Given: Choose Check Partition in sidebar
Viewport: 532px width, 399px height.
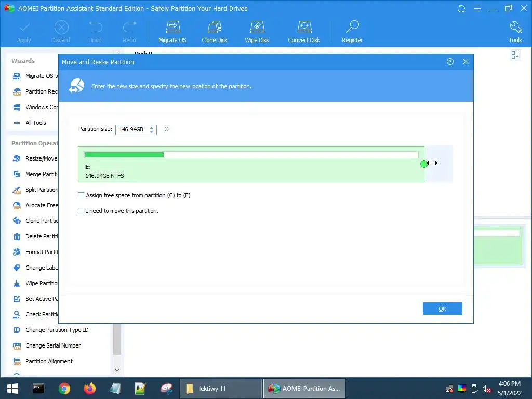Looking at the screenshot, I should pos(35,314).
